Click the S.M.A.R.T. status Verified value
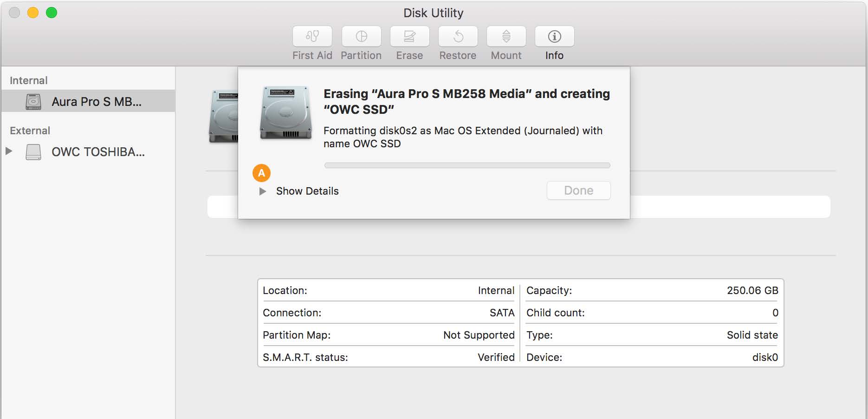868x419 pixels. tap(496, 357)
